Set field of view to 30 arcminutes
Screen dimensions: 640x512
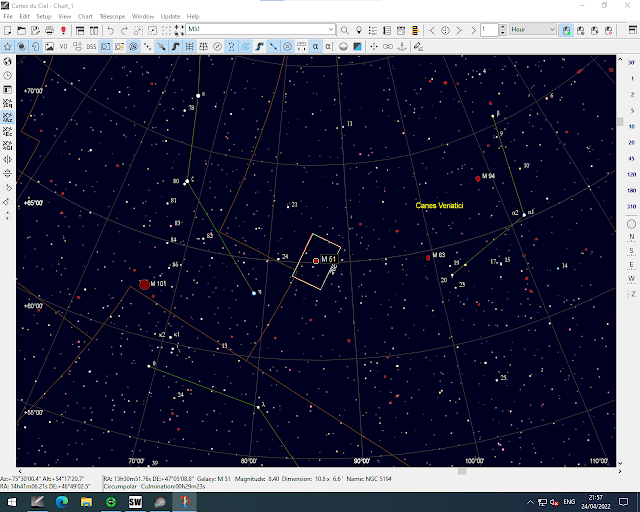(x=631, y=62)
